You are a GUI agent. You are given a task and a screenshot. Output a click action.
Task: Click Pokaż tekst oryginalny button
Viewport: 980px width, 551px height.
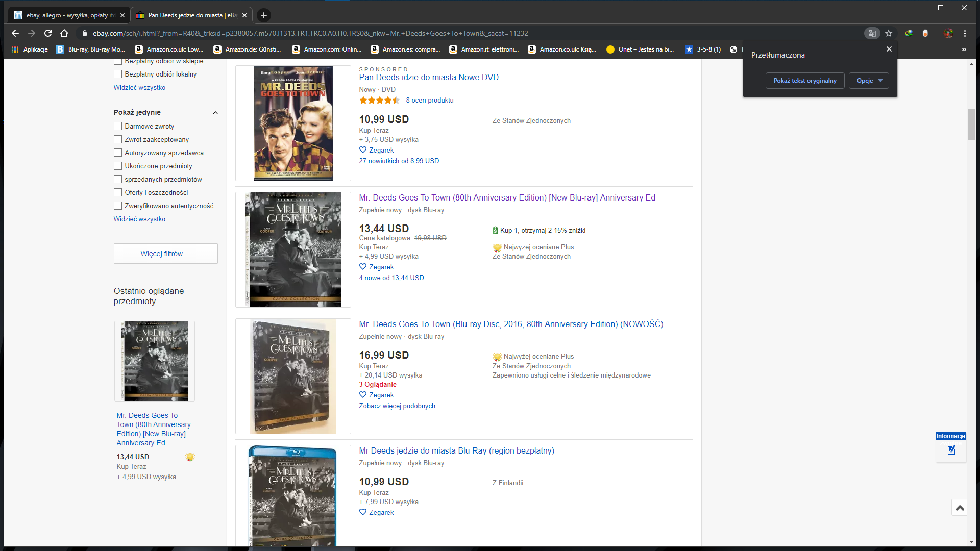[804, 81]
